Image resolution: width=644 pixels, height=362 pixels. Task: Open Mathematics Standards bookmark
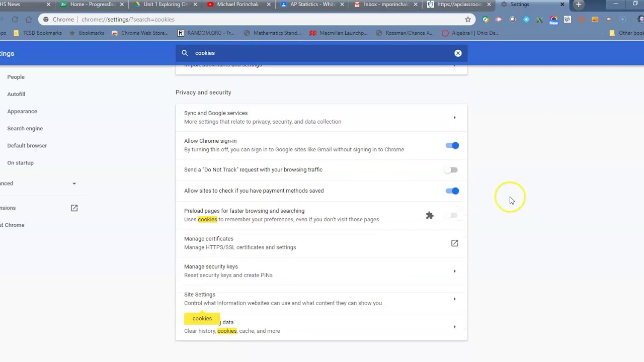(x=272, y=33)
